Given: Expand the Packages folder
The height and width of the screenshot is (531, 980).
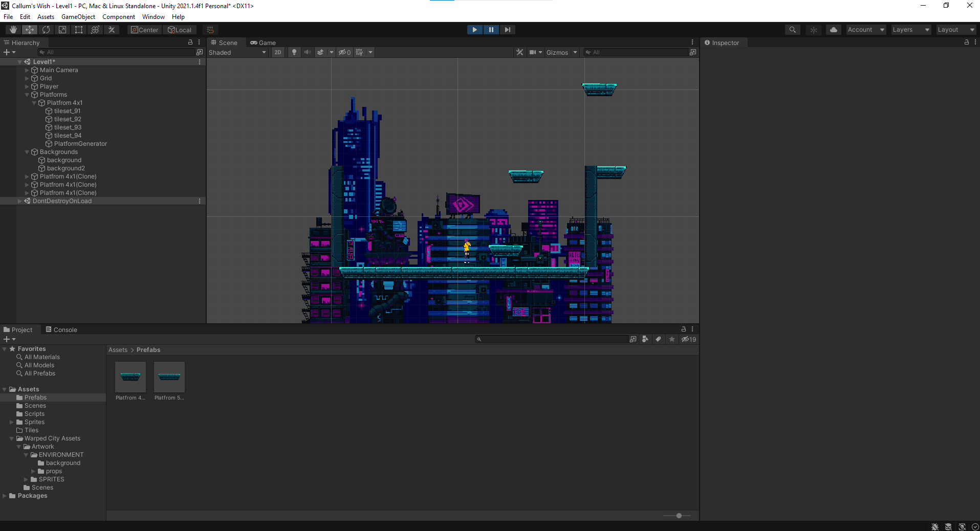Looking at the screenshot, I should click(5, 496).
